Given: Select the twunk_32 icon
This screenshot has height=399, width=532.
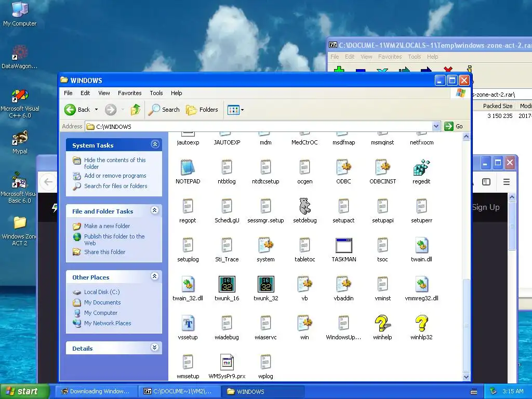Looking at the screenshot, I should pos(265,284).
